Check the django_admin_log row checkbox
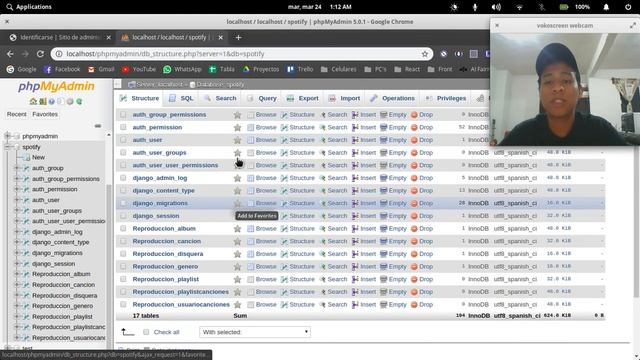The width and height of the screenshot is (640, 360). [123, 178]
